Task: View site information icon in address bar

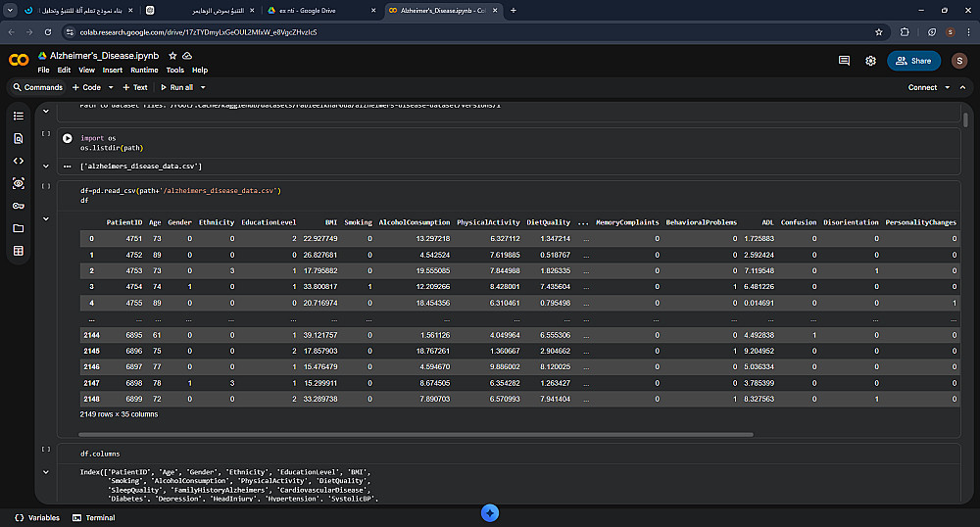Action: (x=70, y=32)
